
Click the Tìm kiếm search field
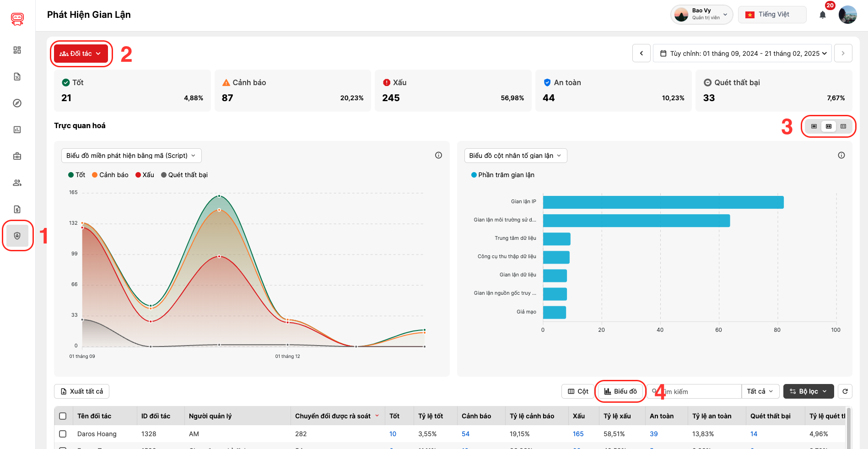pos(699,392)
